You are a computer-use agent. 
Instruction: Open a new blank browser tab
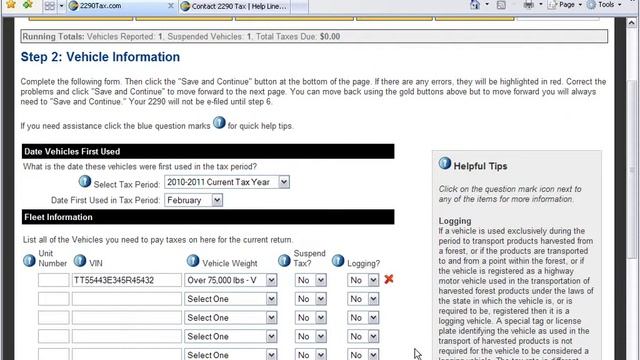coord(300,6)
